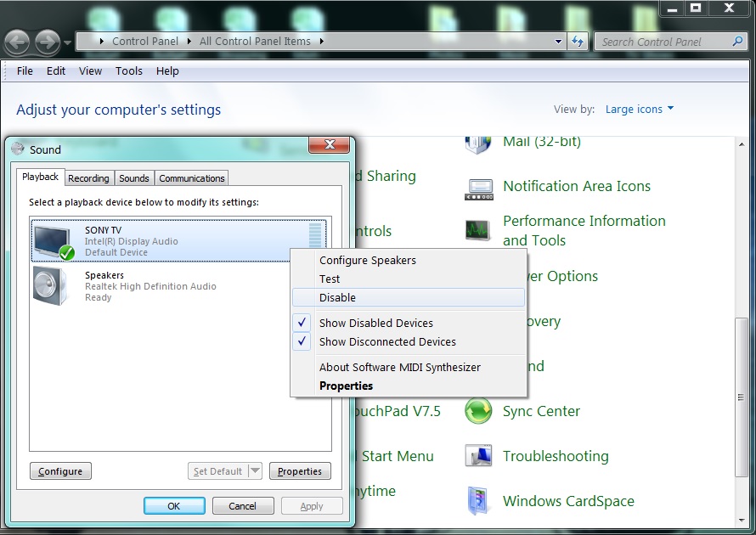Viewport: 756px width, 535px height.
Task: Open the Troubleshooting icon
Action: click(478, 457)
